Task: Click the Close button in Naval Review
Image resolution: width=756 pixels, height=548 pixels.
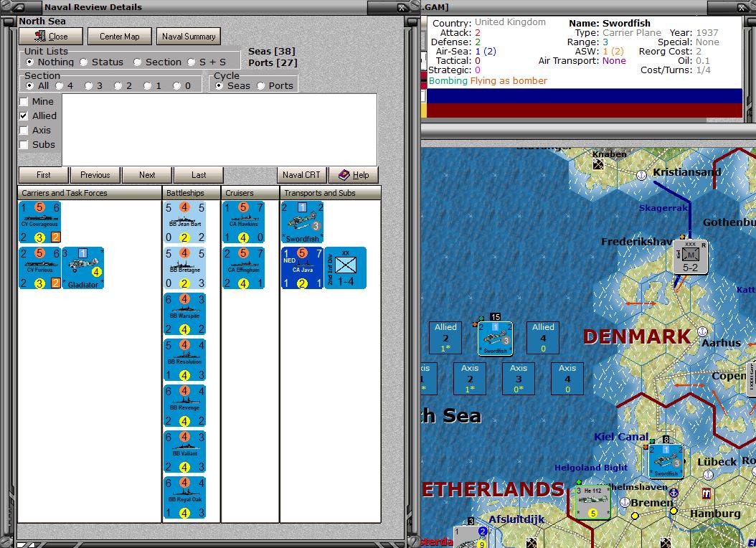Action: click(51, 36)
